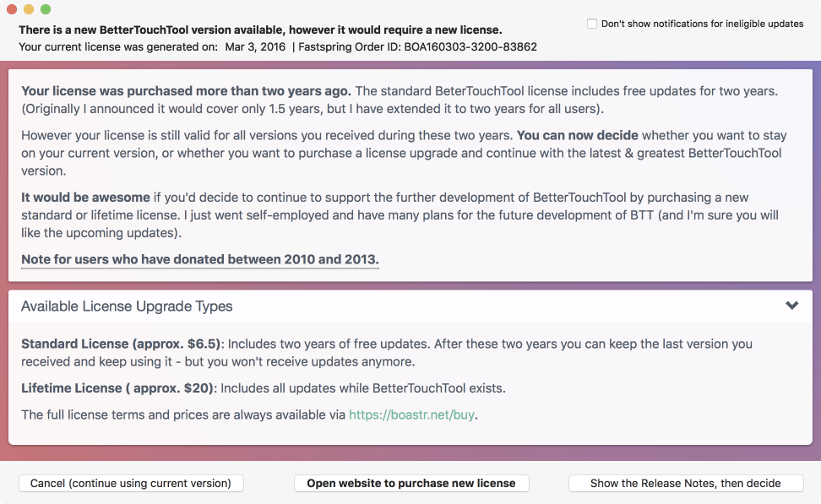Open website to purchase new license

click(x=410, y=483)
